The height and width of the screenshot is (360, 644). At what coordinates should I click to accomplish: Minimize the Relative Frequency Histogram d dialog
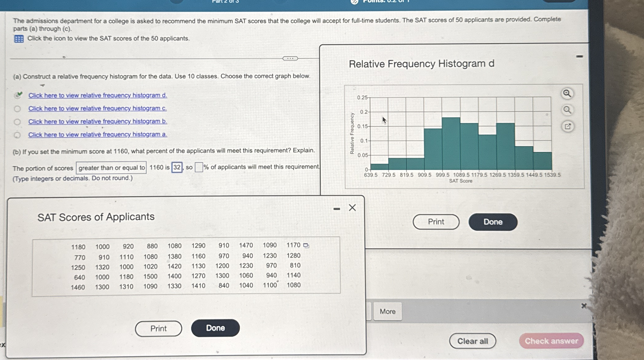point(580,57)
